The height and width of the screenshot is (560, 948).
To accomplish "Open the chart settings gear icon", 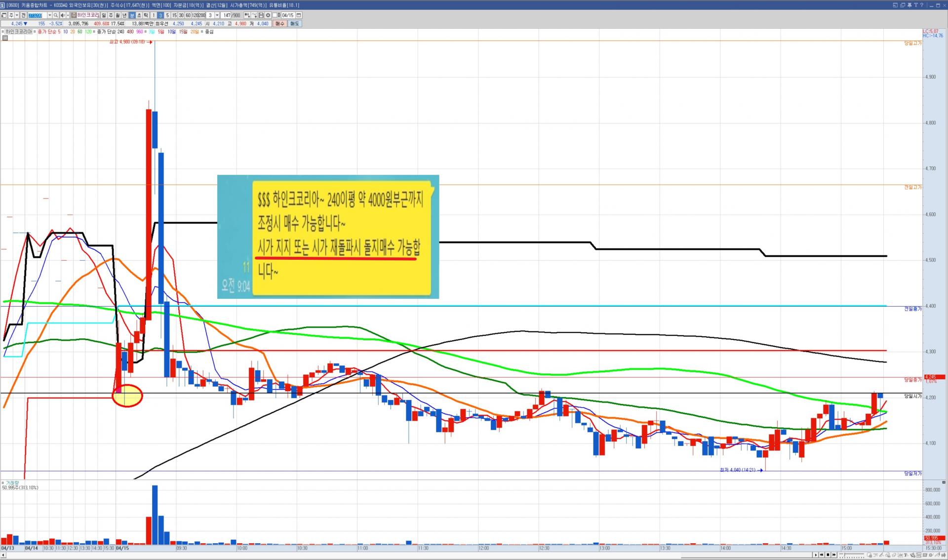I will tap(268, 15).
